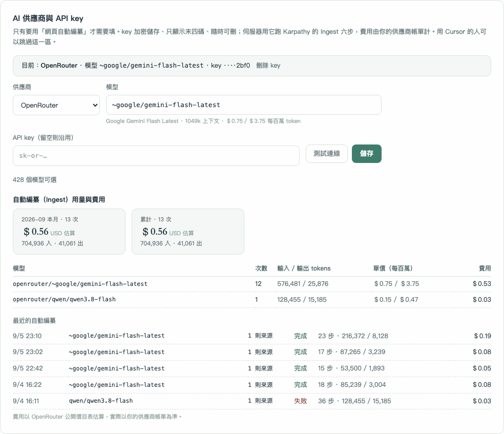Image resolution: width=504 pixels, height=434 pixels.
Task: Select the 累計 13 次 usage card
Action: 188,232
